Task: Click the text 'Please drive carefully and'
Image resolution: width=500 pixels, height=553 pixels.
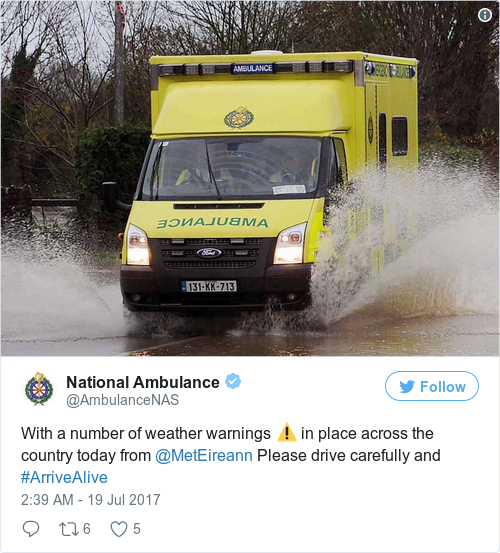Action: coord(349,455)
